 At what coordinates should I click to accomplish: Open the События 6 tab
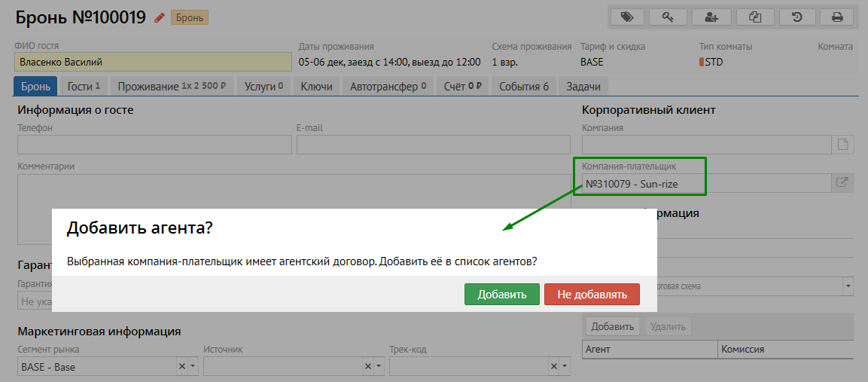[523, 87]
